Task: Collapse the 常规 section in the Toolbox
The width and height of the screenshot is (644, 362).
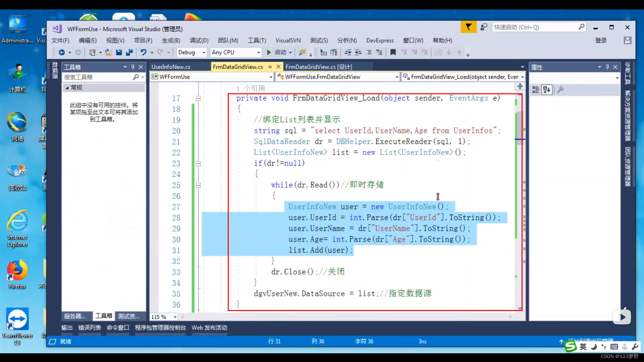Action: tap(67, 88)
